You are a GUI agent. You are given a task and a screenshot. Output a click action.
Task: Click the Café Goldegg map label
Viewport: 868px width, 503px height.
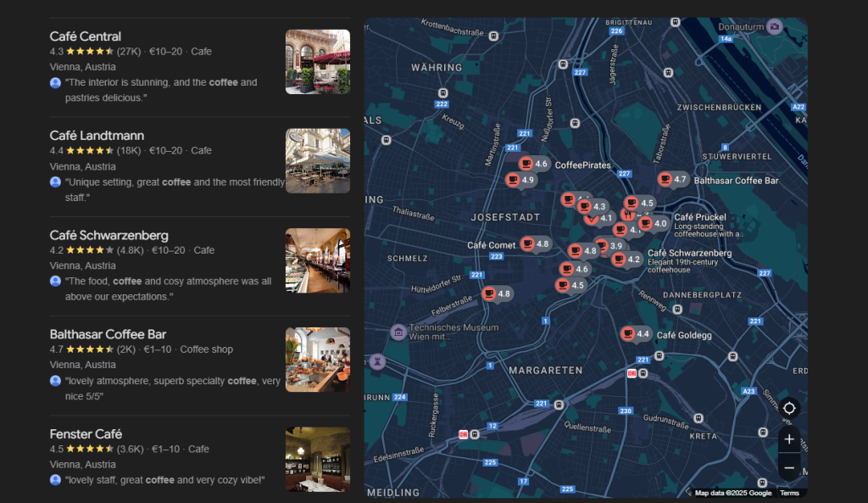click(x=684, y=335)
